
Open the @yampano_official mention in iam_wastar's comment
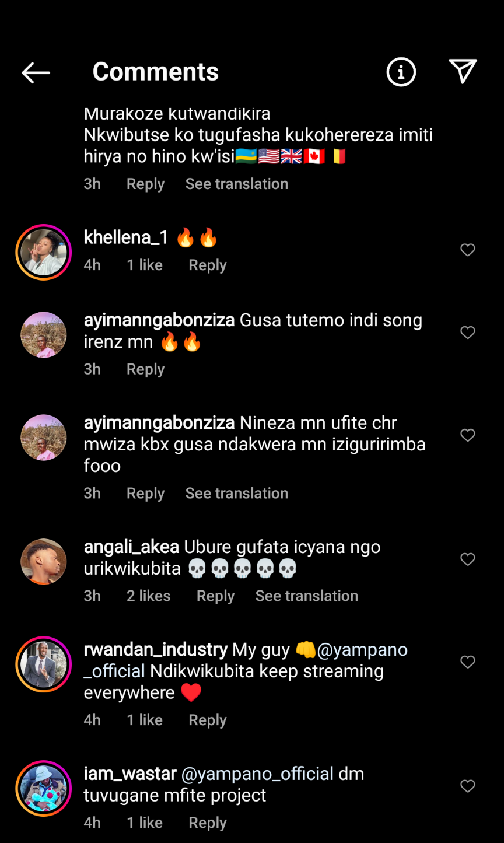click(257, 774)
